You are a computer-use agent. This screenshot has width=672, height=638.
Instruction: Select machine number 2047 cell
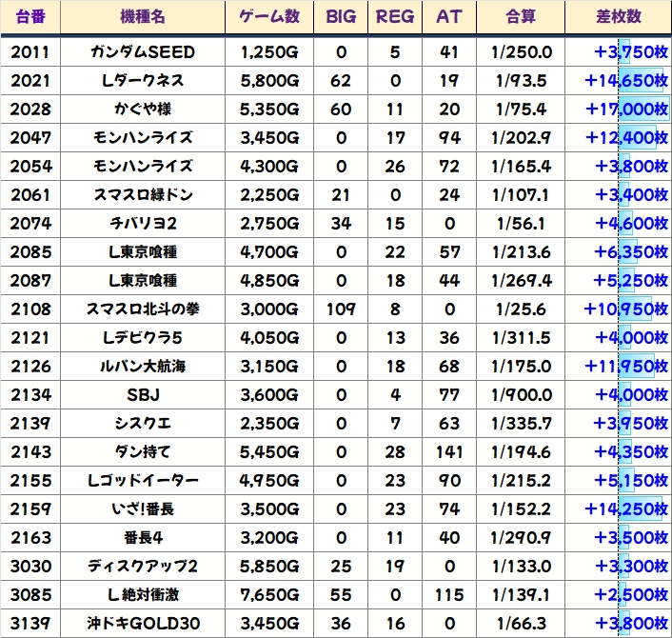tap(30, 138)
